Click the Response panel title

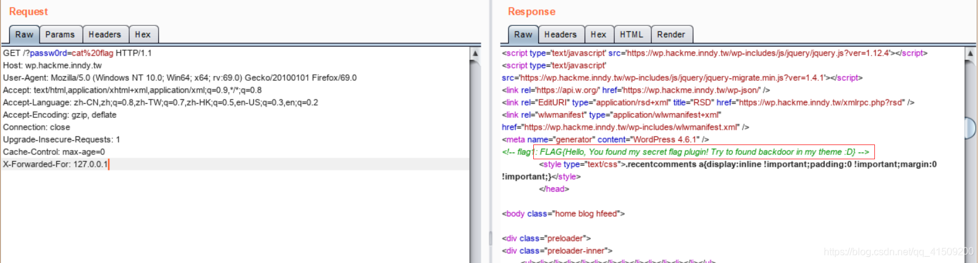click(531, 12)
